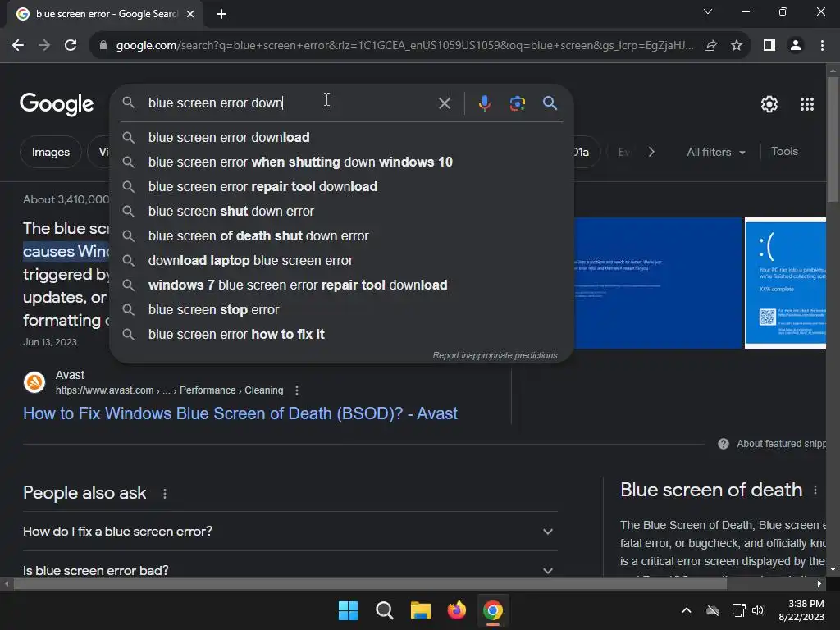View site information via the lock icon
Screen dimensions: 840x630
click(x=103, y=46)
